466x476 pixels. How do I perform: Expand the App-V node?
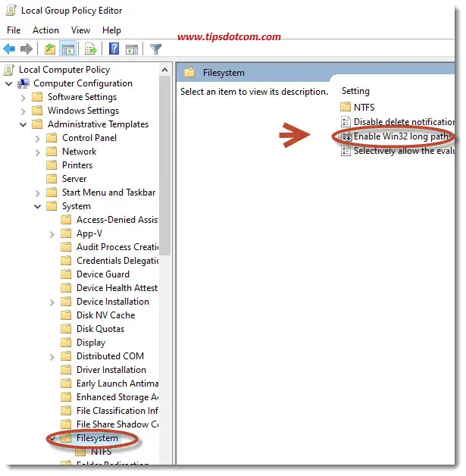(52, 234)
